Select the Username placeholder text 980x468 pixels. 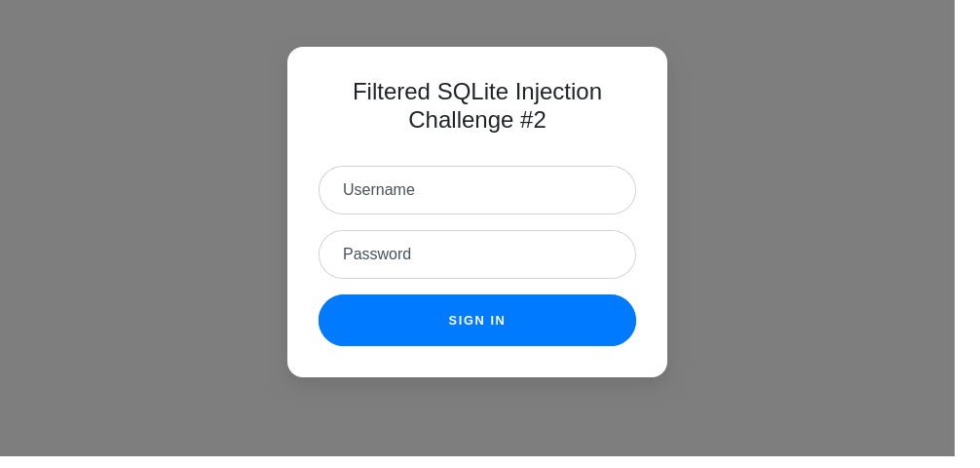pyautogui.click(x=379, y=190)
